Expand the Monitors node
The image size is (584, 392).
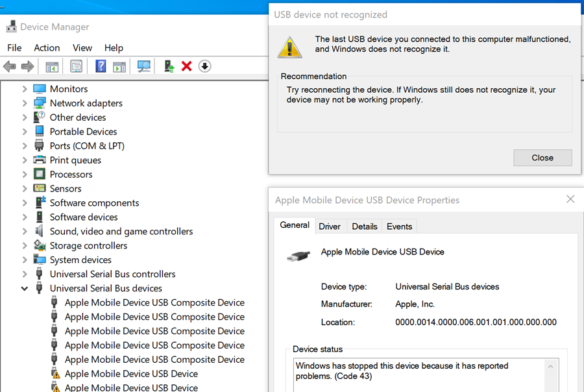(x=25, y=89)
